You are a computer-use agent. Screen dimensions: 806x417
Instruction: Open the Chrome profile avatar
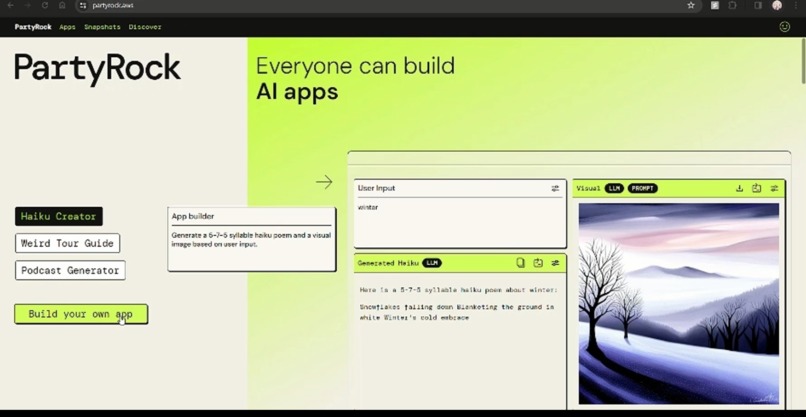(777, 5)
